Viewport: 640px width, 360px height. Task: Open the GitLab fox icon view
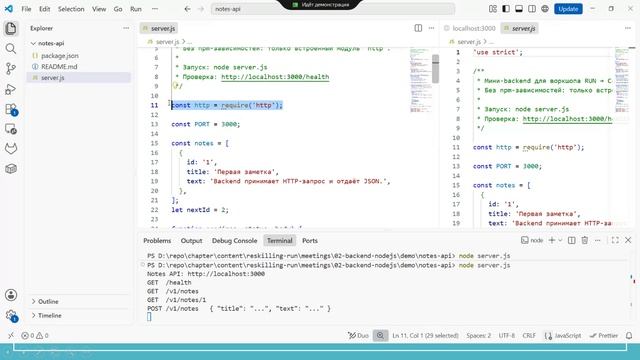(x=11, y=149)
